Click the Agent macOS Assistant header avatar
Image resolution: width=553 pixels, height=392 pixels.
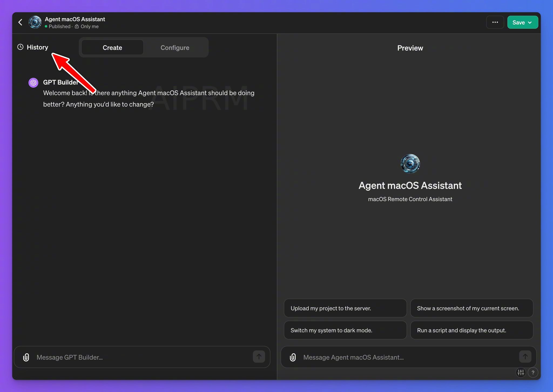35,22
